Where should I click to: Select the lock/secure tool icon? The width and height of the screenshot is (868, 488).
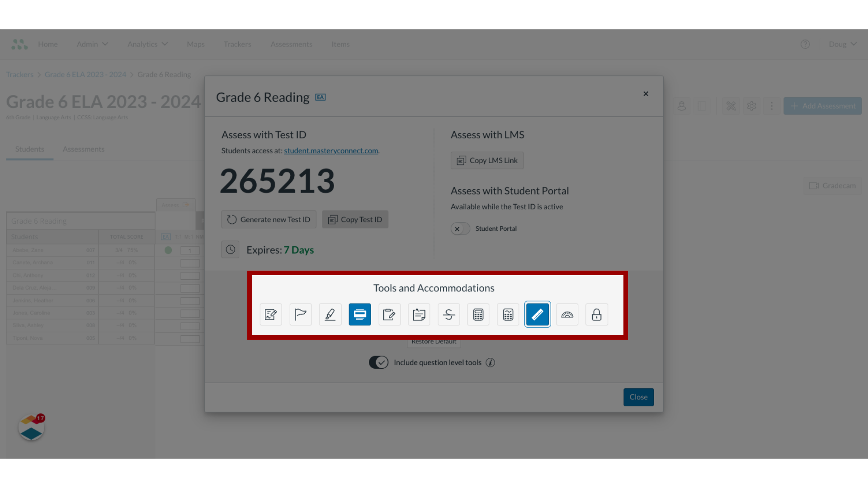point(597,314)
